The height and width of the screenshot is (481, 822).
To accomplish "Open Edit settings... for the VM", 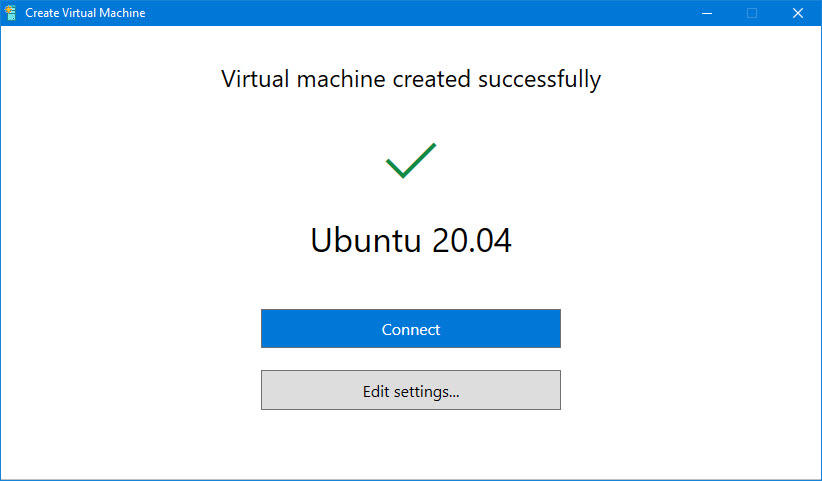I will click(410, 390).
